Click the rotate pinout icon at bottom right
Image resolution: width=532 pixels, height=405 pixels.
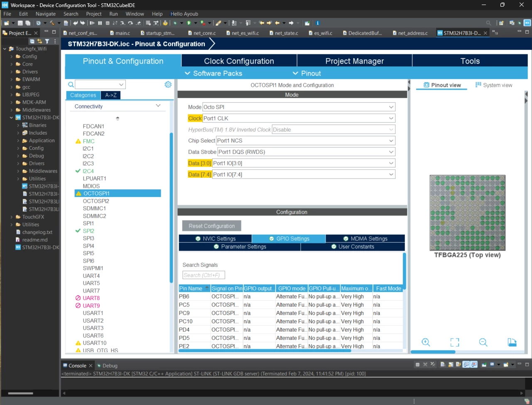(x=512, y=342)
